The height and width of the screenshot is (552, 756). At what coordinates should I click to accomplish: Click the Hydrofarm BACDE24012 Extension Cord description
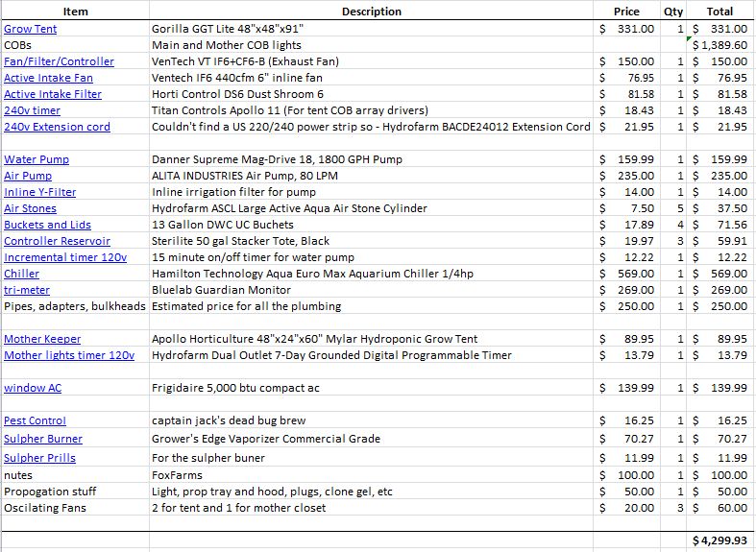(371, 127)
